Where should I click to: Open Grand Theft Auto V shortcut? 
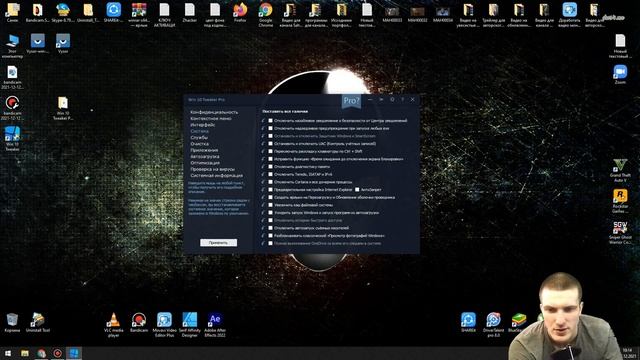coord(620,171)
